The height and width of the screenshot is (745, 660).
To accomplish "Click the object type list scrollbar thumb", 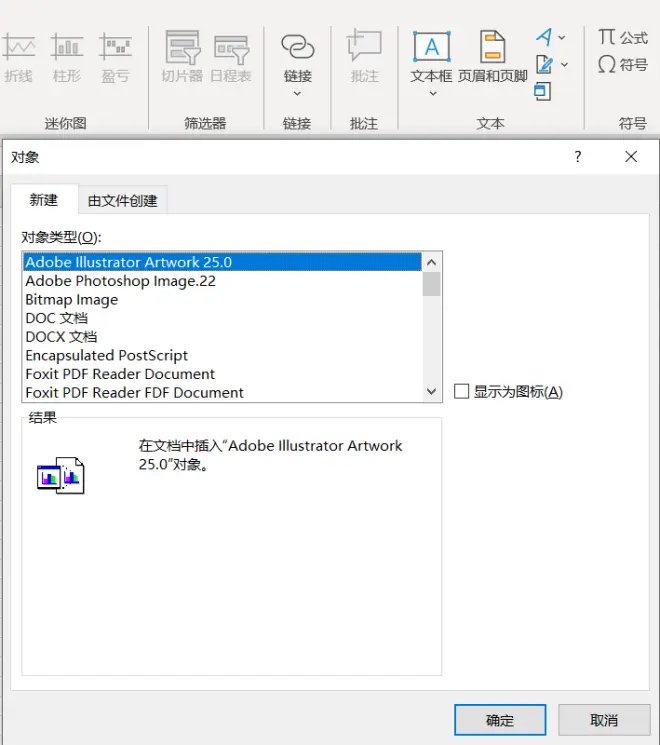I will [x=431, y=284].
